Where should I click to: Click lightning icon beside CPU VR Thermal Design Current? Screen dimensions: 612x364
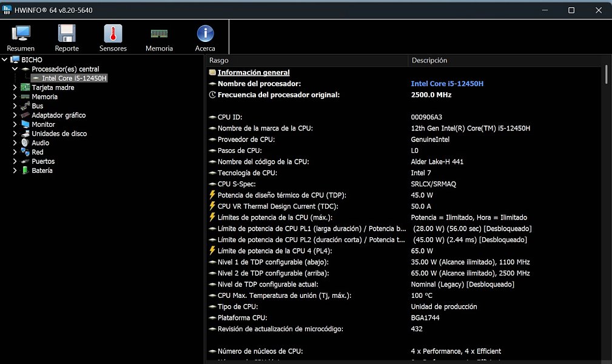(212, 206)
